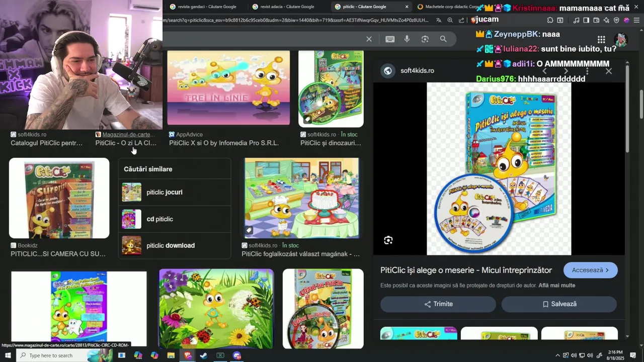Close the piticlic search tab
Viewport: 644px width, 362px height.
pyautogui.click(x=407, y=7)
